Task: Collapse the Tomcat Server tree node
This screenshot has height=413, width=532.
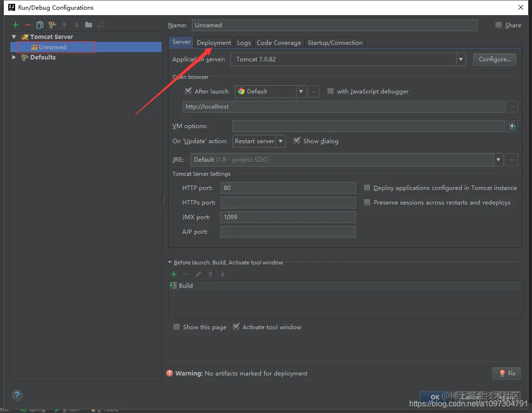Action: coord(14,37)
